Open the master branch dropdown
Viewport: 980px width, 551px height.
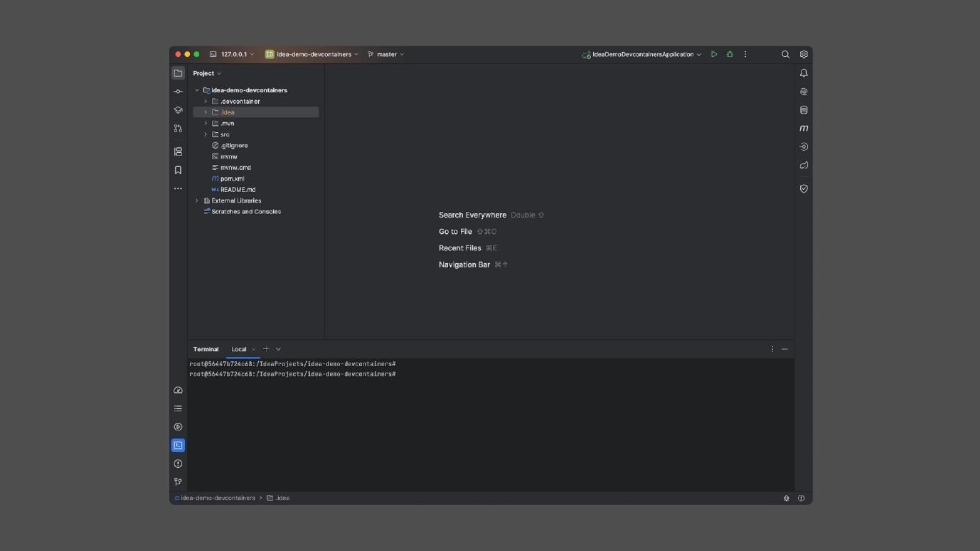(x=385, y=54)
